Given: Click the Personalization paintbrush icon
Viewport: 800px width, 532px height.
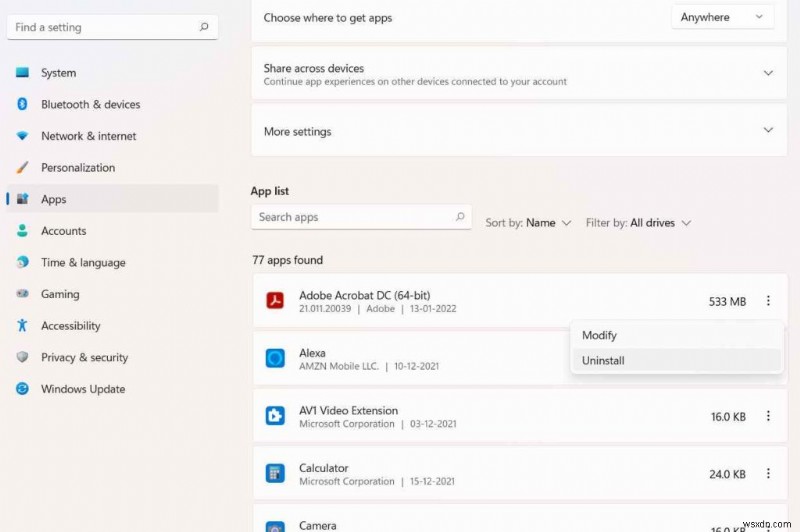Looking at the screenshot, I should (x=22, y=167).
